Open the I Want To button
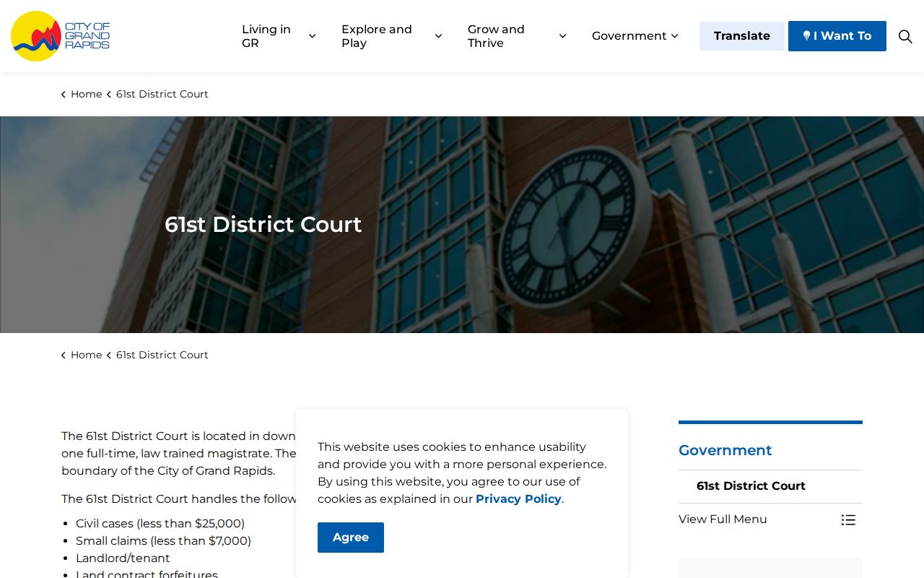The height and width of the screenshot is (578, 924). tap(837, 36)
